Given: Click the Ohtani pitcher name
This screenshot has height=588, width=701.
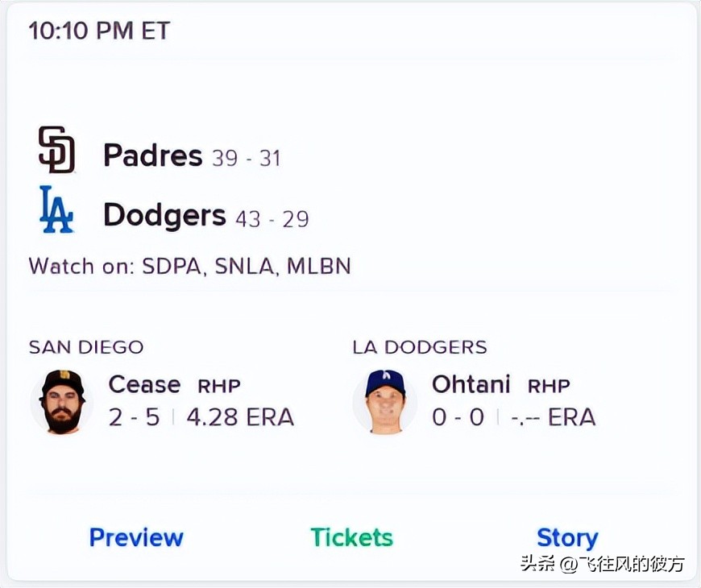Looking at the screenshot, I should point(471,385).
